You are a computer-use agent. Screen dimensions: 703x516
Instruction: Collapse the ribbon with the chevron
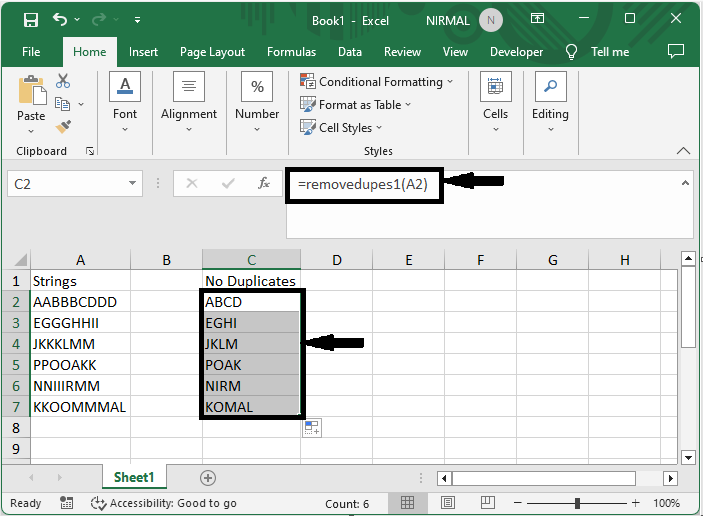click(x=683, y=151)
